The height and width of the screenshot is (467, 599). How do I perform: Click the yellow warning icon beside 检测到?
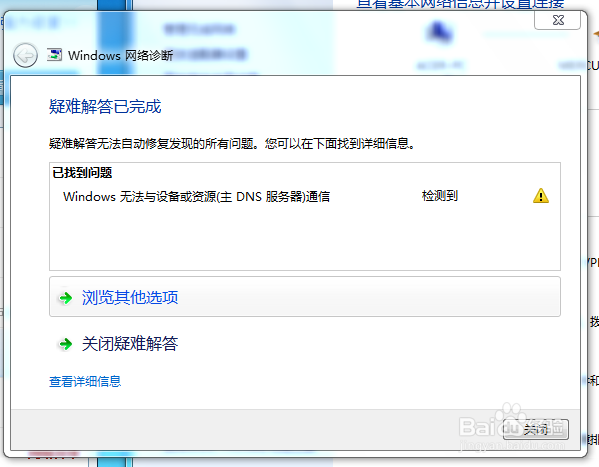[x=541, y=196]
